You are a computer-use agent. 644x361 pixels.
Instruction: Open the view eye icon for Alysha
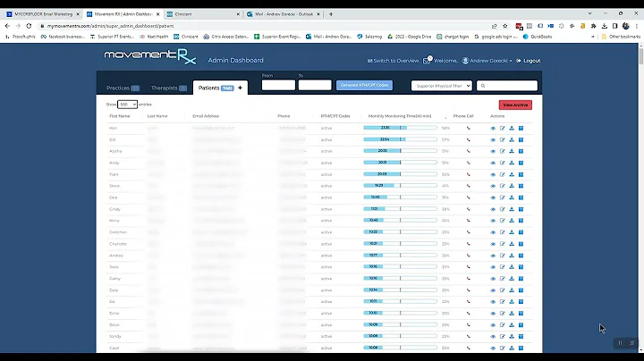(x=493, y=151)
